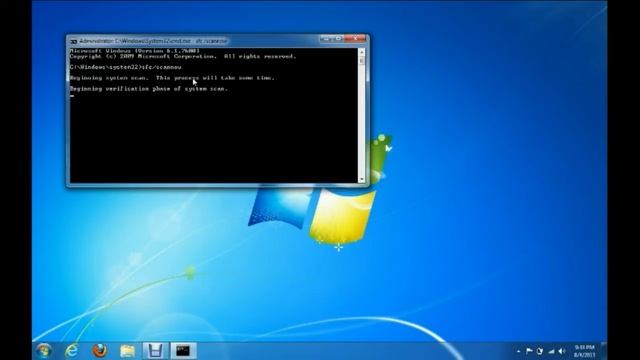The width and height of the screenshot is (640, 360).
Task: Click the Command Prompt title bar text
Action: (x=153, y=41)
